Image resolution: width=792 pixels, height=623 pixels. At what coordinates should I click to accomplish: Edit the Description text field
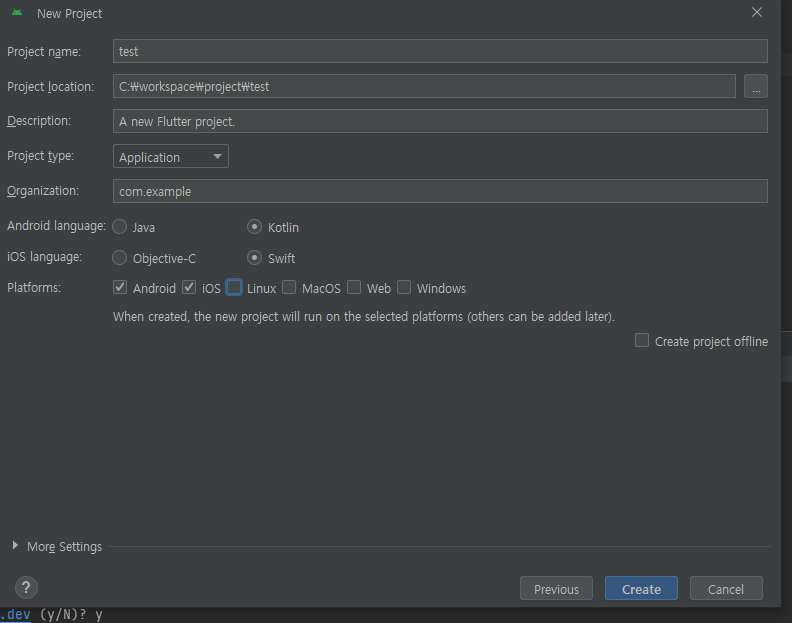tap(440, 121)
